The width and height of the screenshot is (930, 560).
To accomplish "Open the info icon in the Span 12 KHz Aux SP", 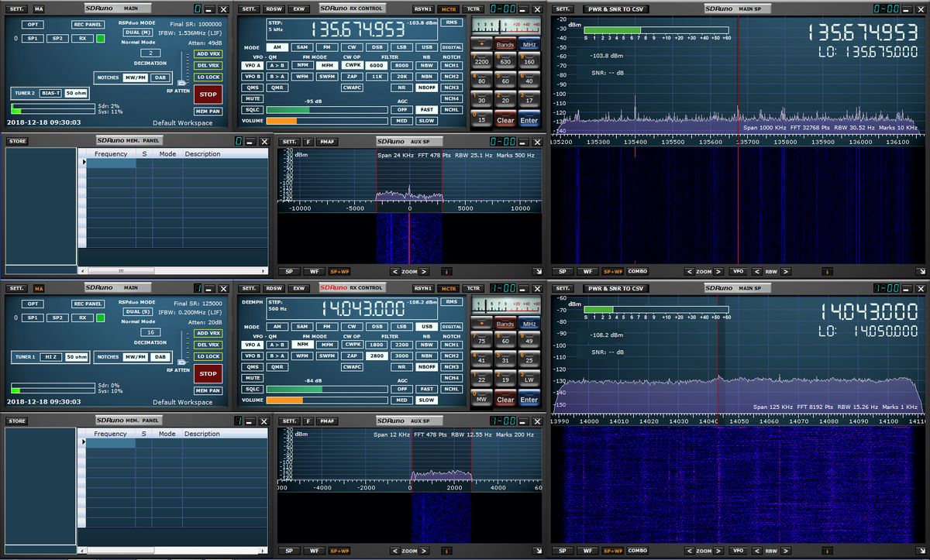I will pyautogui.click(x=446, y=551).
